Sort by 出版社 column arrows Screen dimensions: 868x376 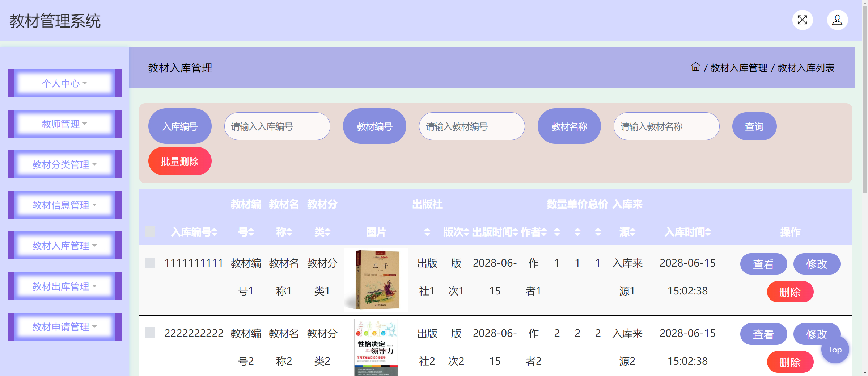point(427,232)
